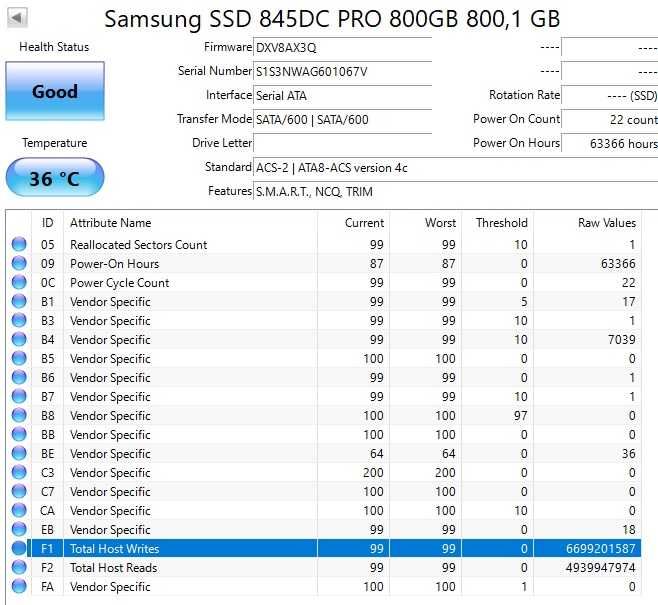
Task: Select the Total Host Writes attribute name
Action: pos(115,548)
